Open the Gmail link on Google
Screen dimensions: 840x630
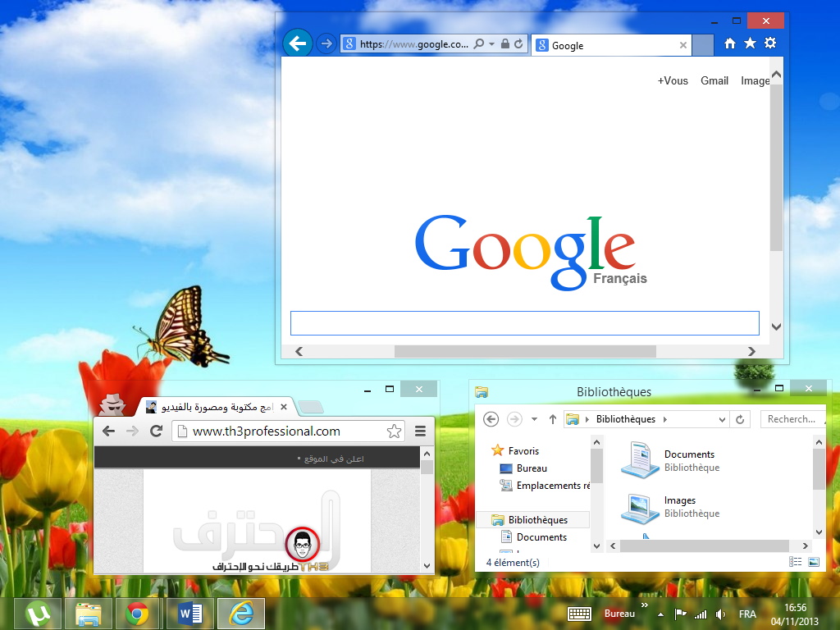point(714,80)
